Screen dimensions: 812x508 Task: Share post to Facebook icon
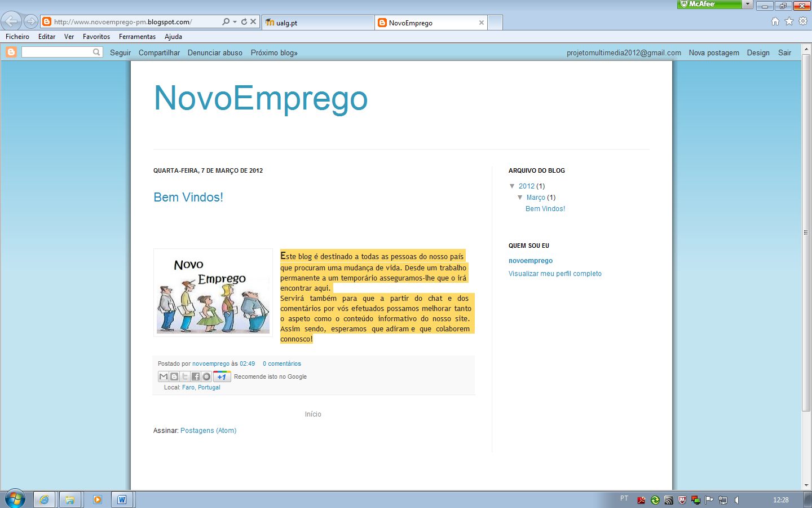196,376
